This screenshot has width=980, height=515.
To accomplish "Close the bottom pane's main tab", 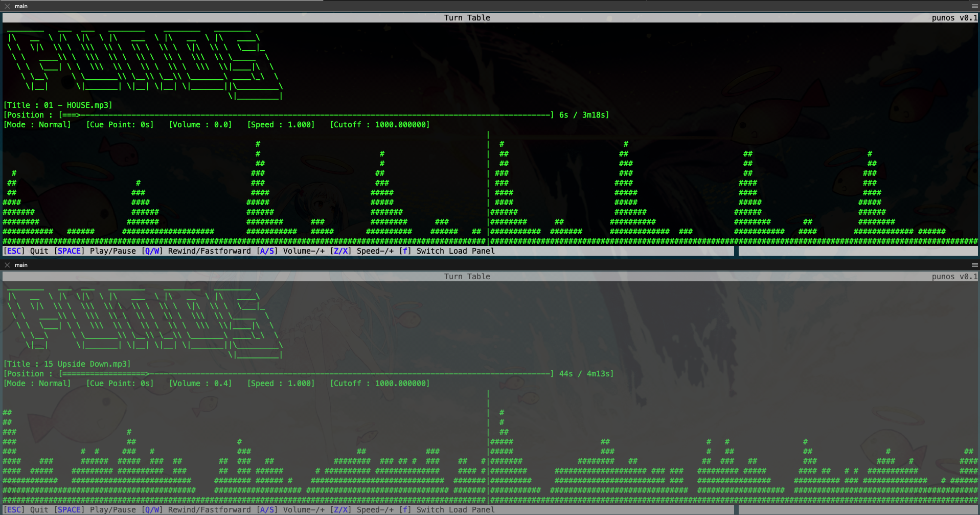I will [x=7, y=265].
